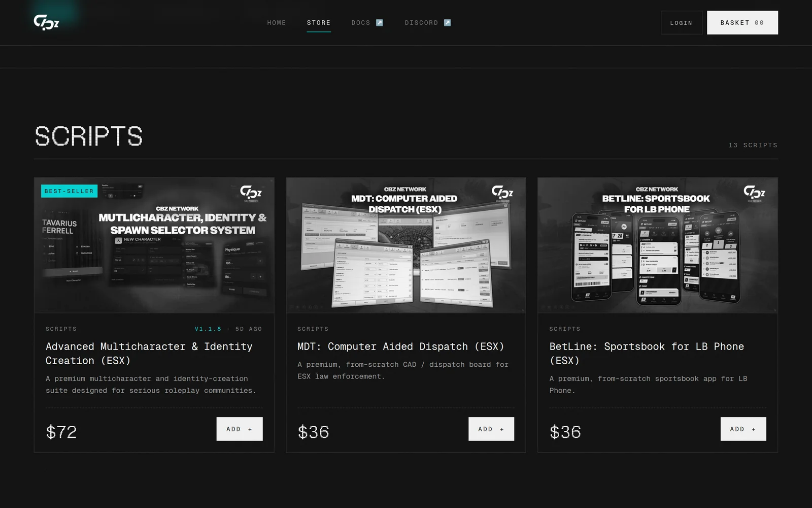Click the sportsbook app description text
The image size is (812, 508).
click(648, 385)
